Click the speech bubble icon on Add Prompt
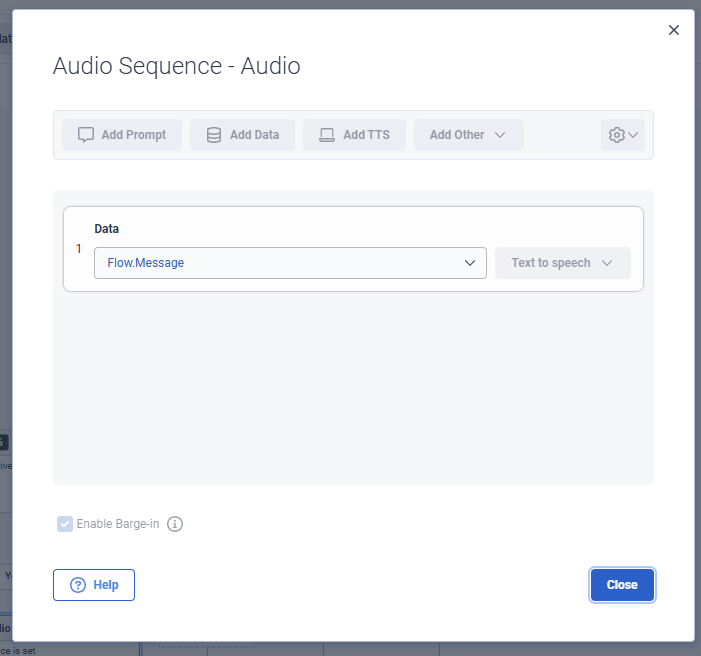701x656 pixels. click(x=86, y=135)
